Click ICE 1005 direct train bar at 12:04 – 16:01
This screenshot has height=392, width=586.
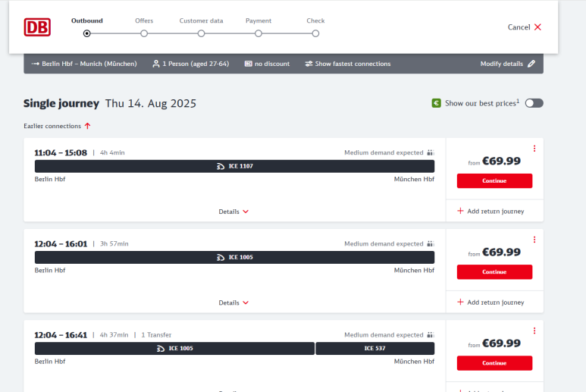[235, 258]
